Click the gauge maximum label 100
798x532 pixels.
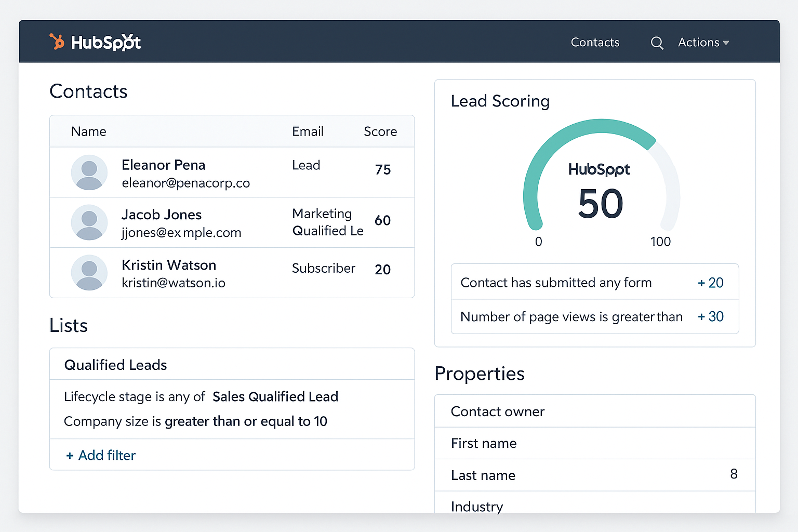660,242
